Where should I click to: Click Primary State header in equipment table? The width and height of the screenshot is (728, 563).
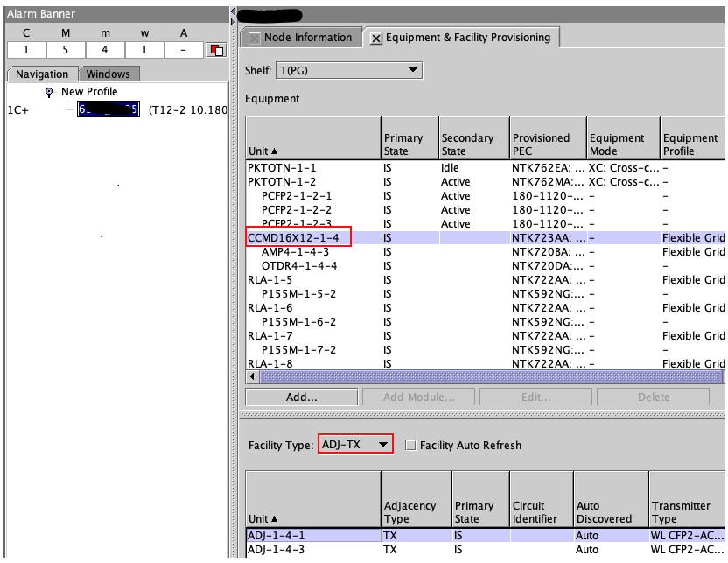point(410,138)
